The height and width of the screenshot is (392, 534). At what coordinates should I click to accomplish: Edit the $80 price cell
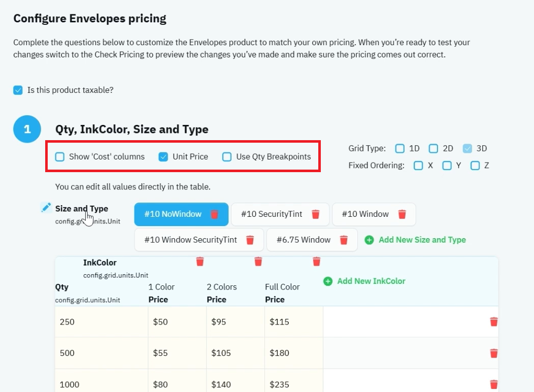[178, 381]
